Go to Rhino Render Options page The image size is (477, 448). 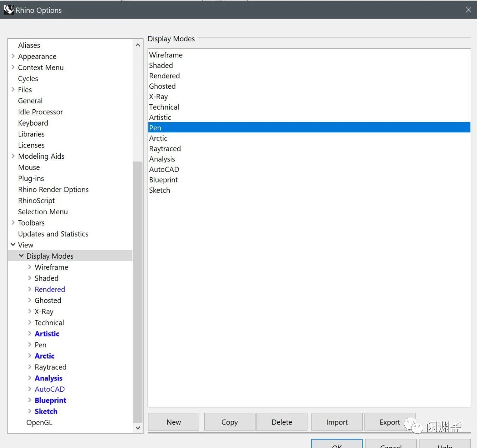coord(53,190)
